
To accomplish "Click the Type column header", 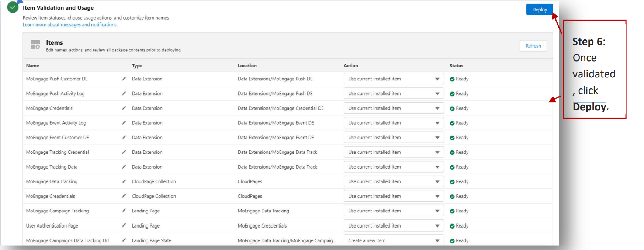I will (137, 66).
